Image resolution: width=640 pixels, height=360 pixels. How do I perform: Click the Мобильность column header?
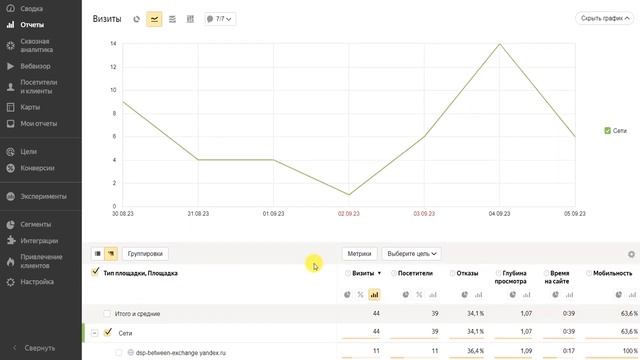click(612, 273)
